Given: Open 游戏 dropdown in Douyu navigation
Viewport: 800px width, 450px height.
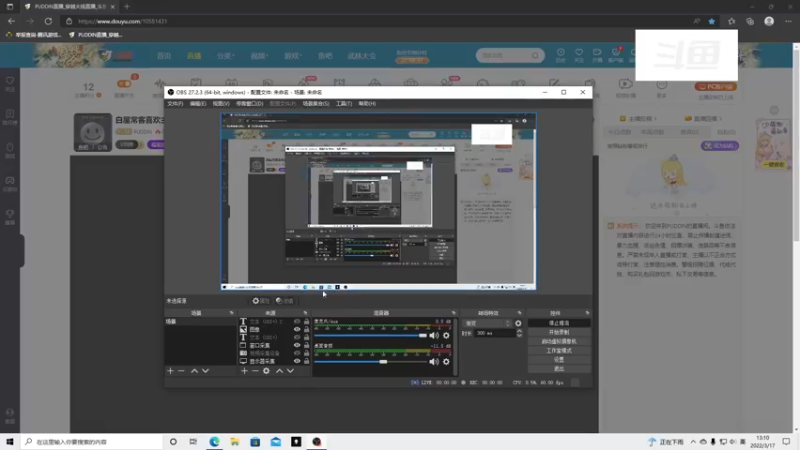Looking at the screenshot, I should 293,56.
